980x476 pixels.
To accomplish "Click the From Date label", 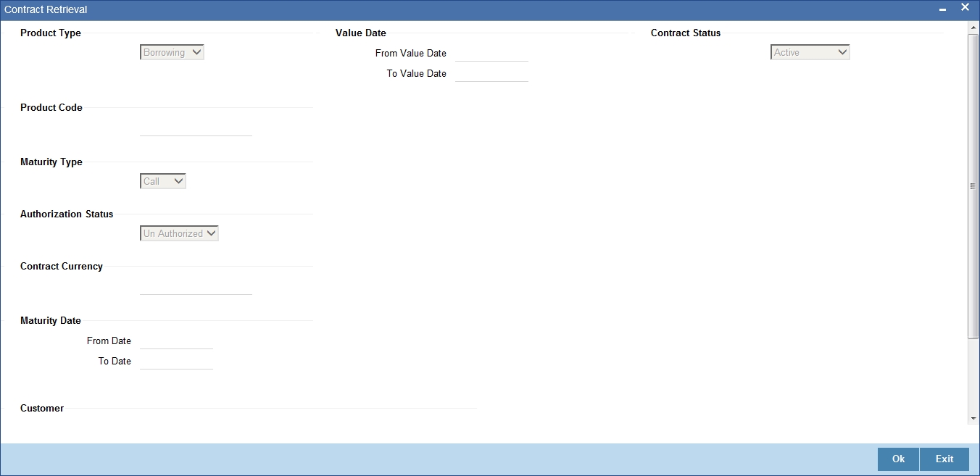I will coord(109,341).
